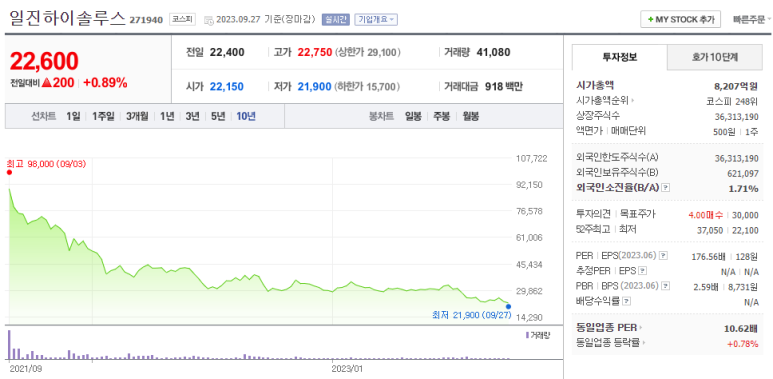Screen dimensions: 773x379
Task: Click the 상한가 29,100 text
Action: (368, 53)
